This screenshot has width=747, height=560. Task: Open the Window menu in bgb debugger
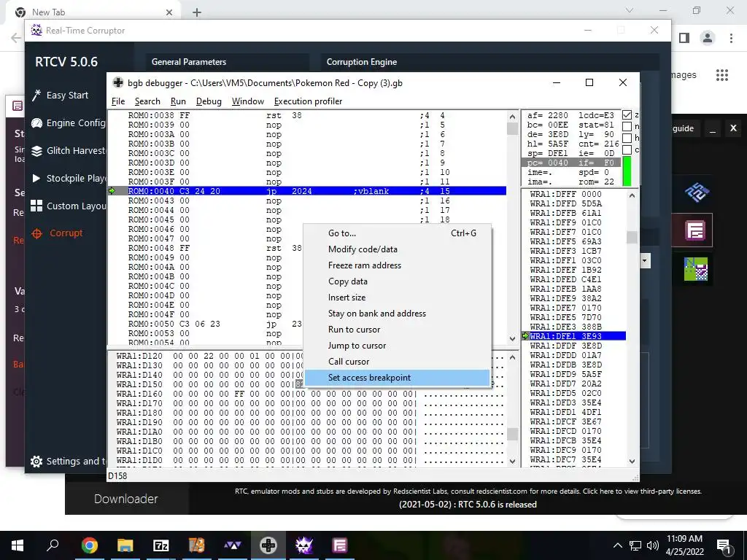pos(248,101)
